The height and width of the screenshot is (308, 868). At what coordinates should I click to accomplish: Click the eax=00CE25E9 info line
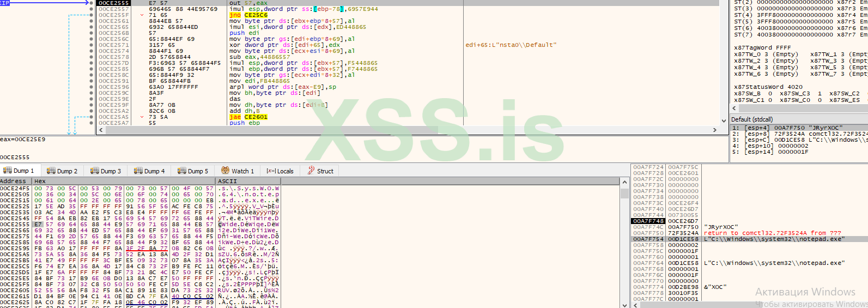click(23, 140)
